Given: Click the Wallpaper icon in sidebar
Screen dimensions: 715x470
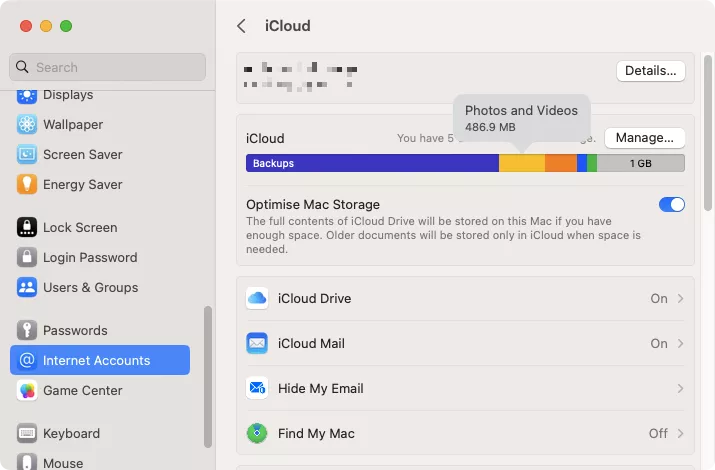Looking at the screenshot, I should (27, 125).
